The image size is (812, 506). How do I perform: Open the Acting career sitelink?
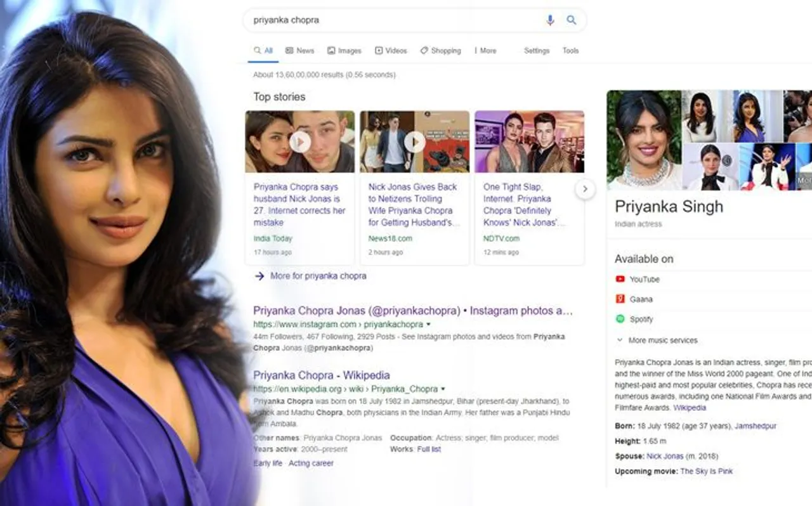[x=311, y=463]
